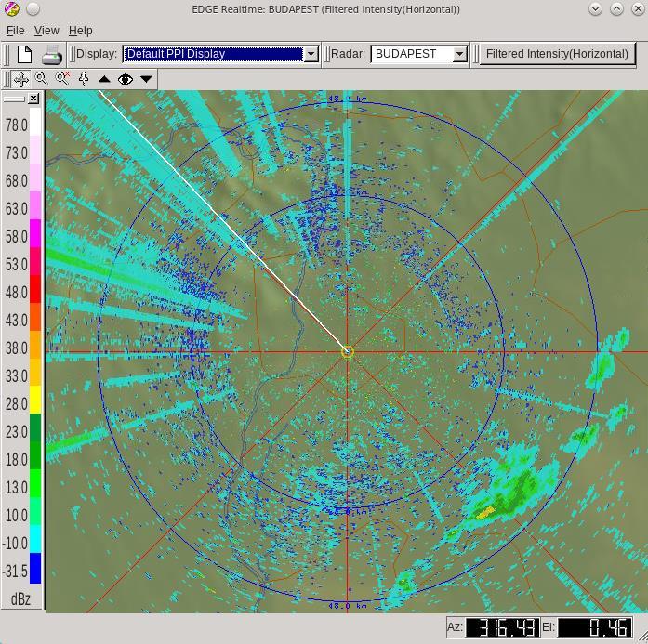648x644 pixels.
Task: Click the Az azimuth readout field
Action: pos(503,627)
